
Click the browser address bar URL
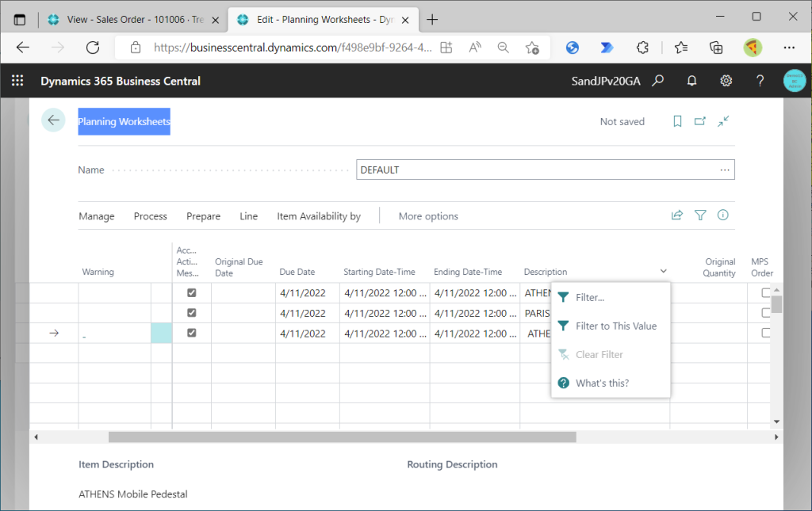[293, 48]
